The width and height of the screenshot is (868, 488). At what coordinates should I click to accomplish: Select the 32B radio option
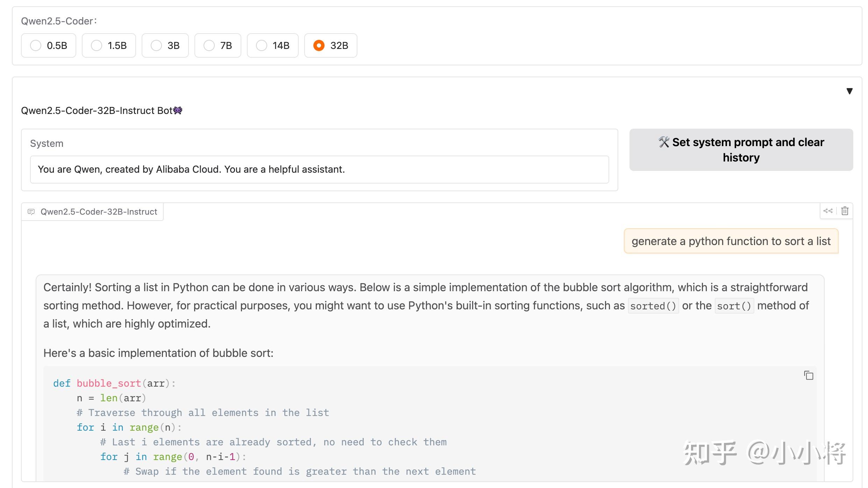(331, 45)
